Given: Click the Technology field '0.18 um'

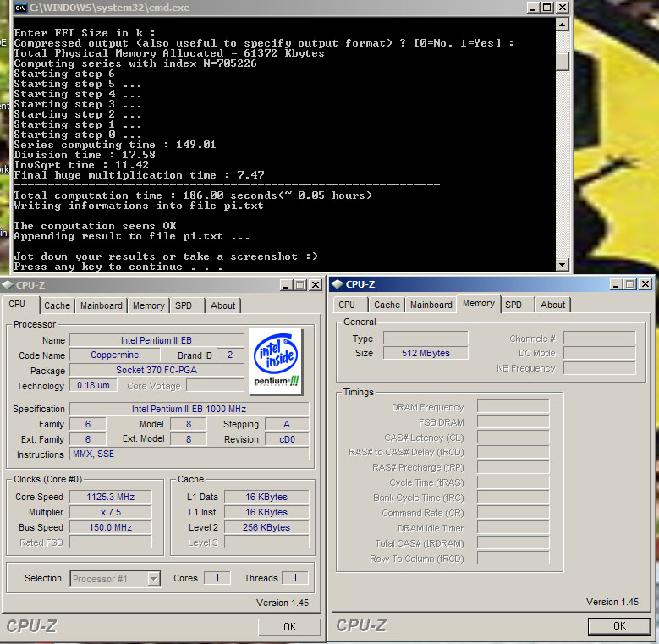Looking at the screenshot, I should 93,385.
